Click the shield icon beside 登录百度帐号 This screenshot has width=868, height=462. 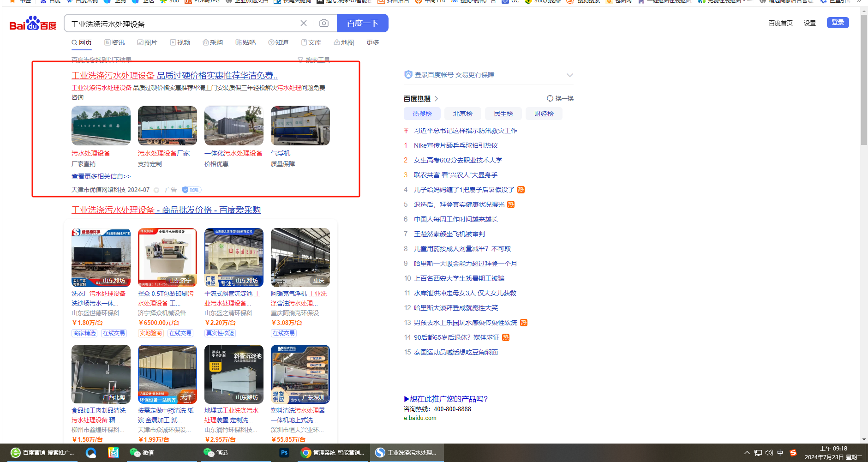[x=408, y=75]
